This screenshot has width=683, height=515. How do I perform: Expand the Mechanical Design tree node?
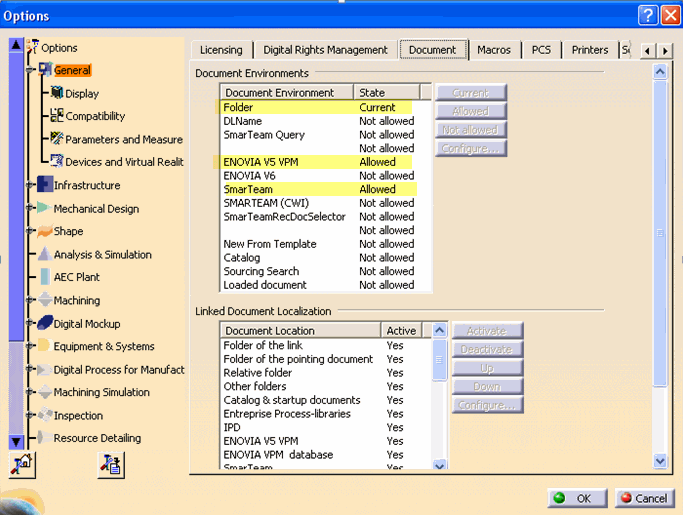pyautogui.click(x=30, y=208)
